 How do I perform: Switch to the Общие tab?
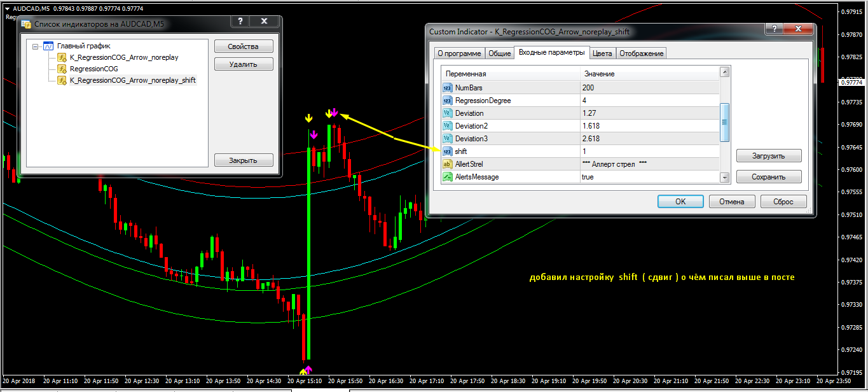(x=500, y=53)
